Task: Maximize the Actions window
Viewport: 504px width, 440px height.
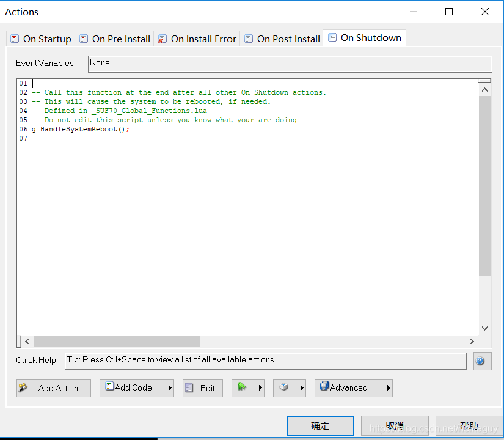Action: pyautogui.click(x=449, y=12)
